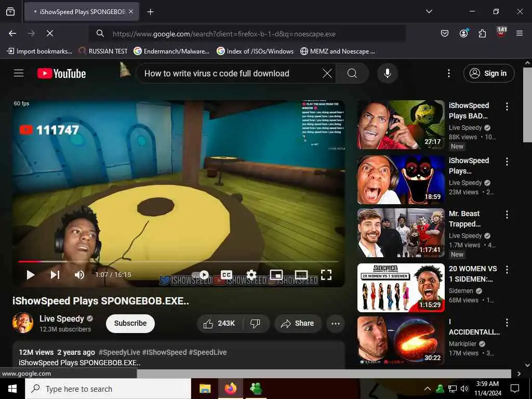Screen dimensions: 532x399
Task: Skip to next video
Action: [x=55, y=275]
